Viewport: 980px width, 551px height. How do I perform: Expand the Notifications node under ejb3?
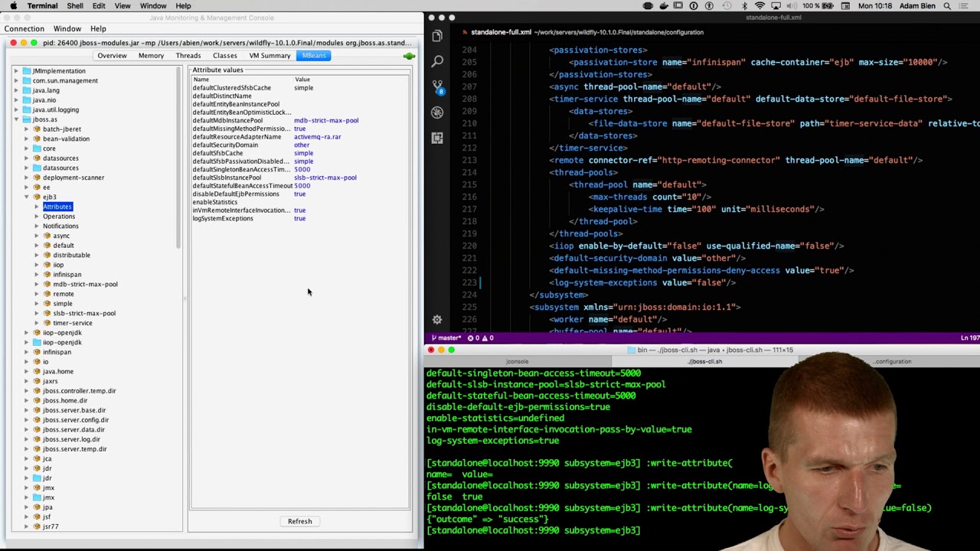(x=36, y=227)
